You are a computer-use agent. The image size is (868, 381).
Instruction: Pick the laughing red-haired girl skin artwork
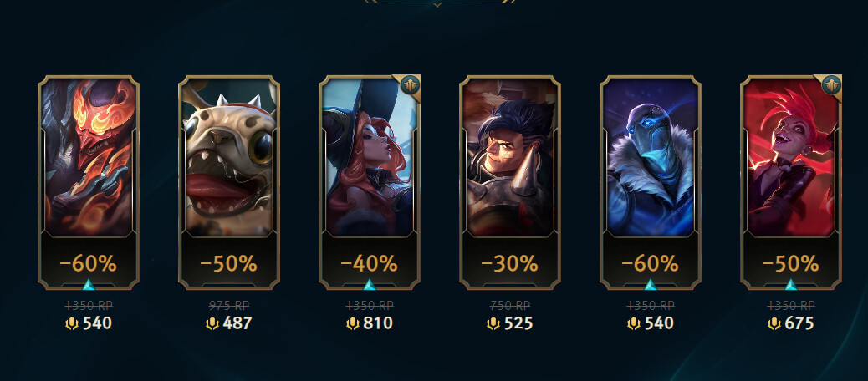tap(792, 158)
